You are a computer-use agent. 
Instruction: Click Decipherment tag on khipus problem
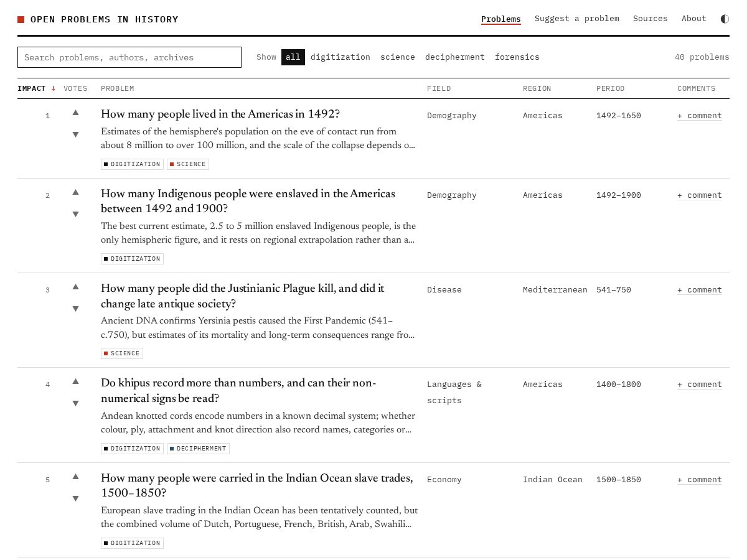pos(198,449)
